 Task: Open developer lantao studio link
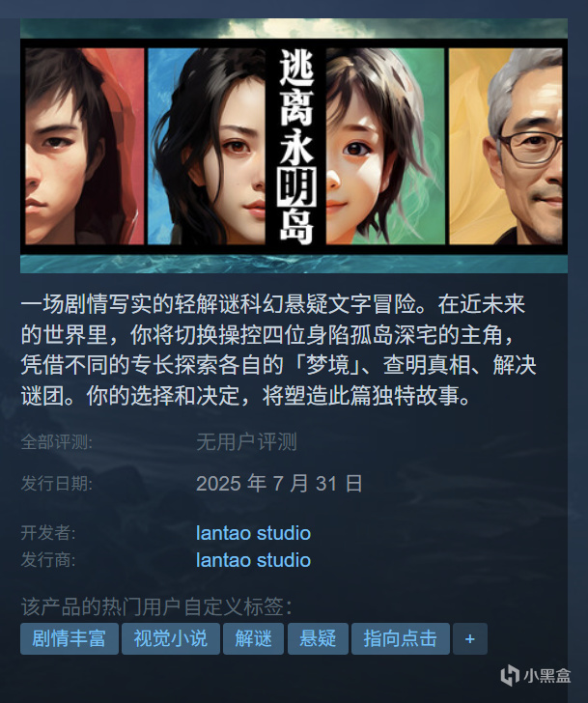(253, 533)
